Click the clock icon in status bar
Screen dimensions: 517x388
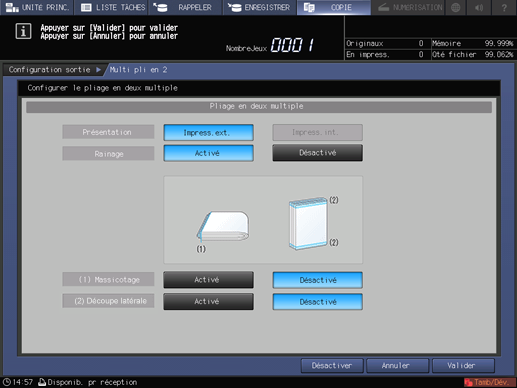[7, 382]
